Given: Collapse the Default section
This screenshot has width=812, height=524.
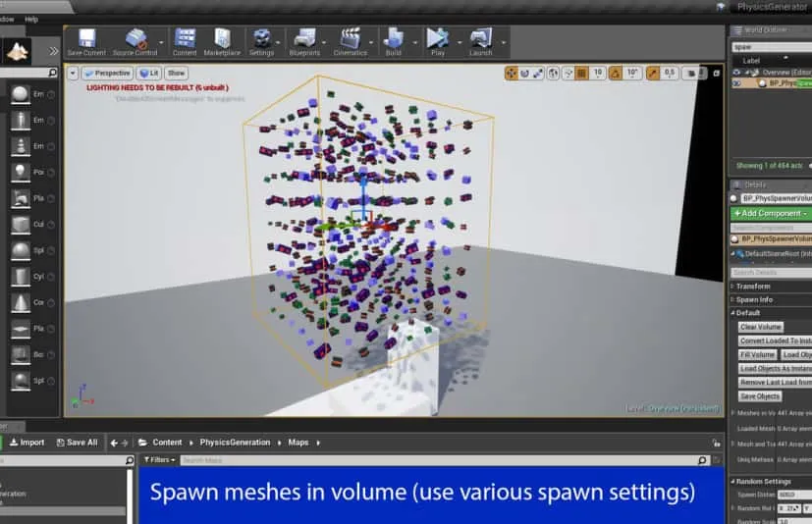Looking at the screenshot, I should pos(732,313).
